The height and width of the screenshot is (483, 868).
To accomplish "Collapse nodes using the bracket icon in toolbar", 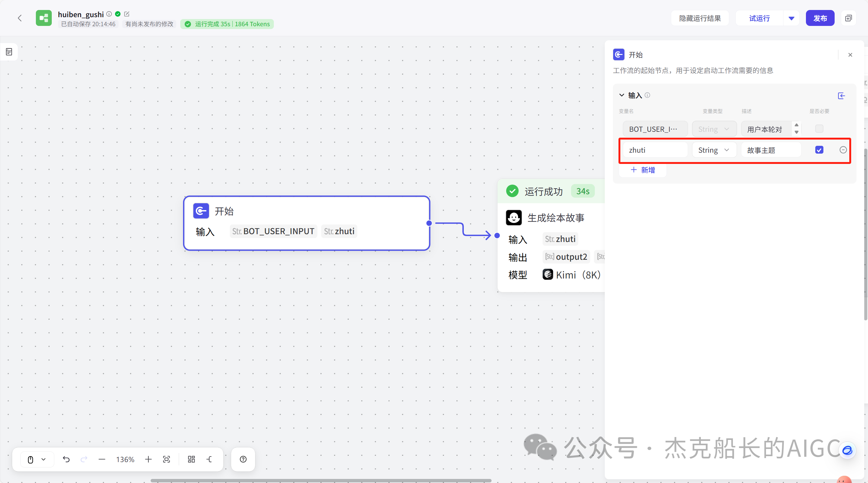I will 210,459.
